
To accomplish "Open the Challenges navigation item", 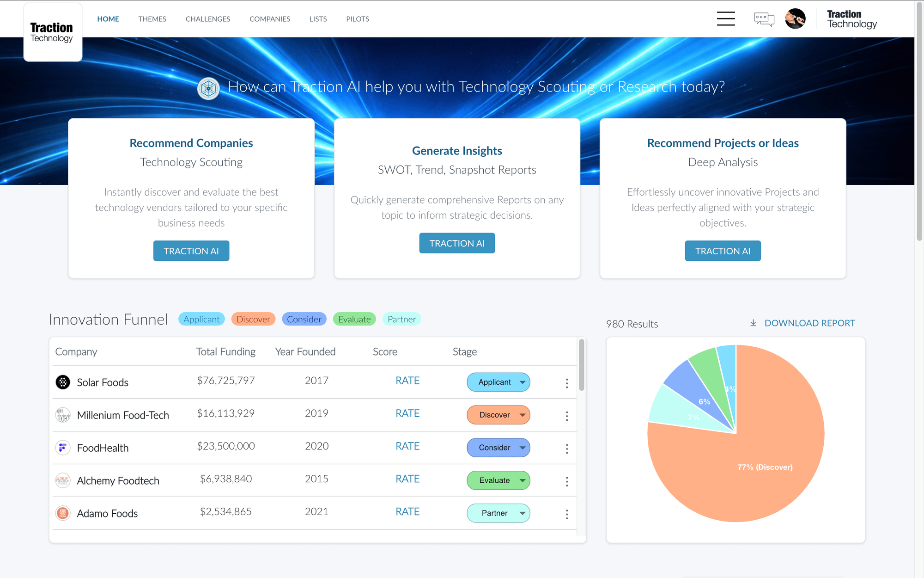I will (x=208, y=19).
